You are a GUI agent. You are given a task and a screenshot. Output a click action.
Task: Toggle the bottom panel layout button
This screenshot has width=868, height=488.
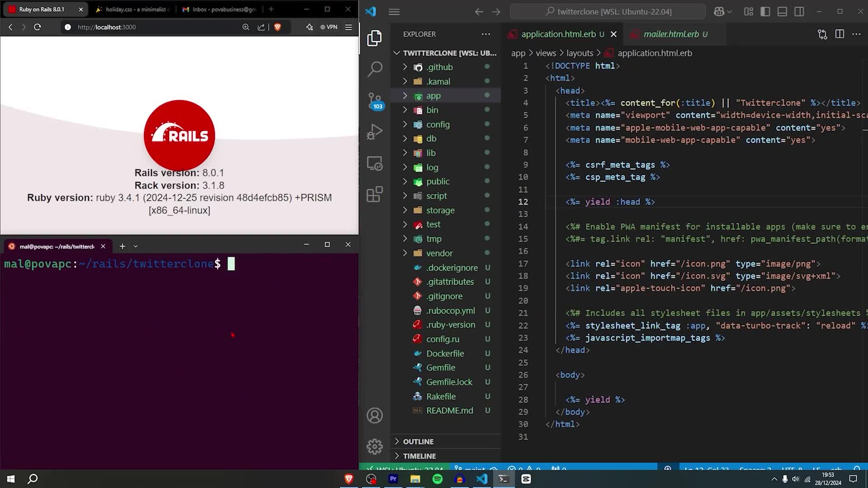tap(782, 12)
